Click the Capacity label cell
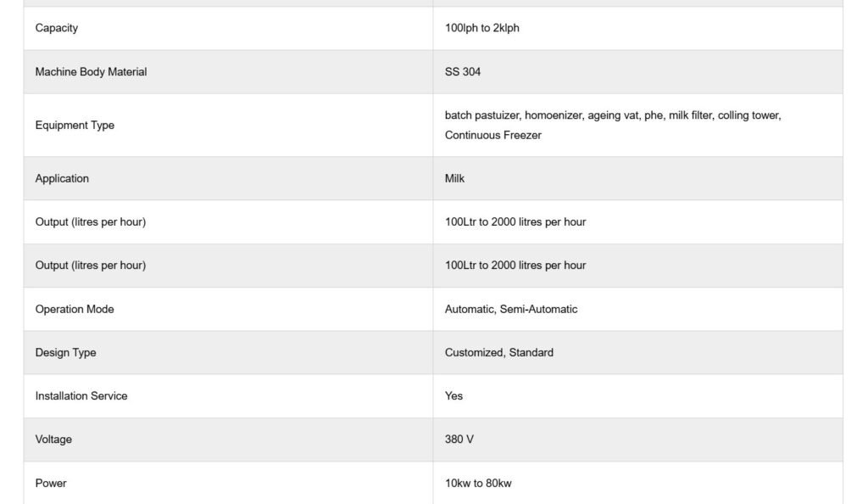 click(x=57, y=28)
